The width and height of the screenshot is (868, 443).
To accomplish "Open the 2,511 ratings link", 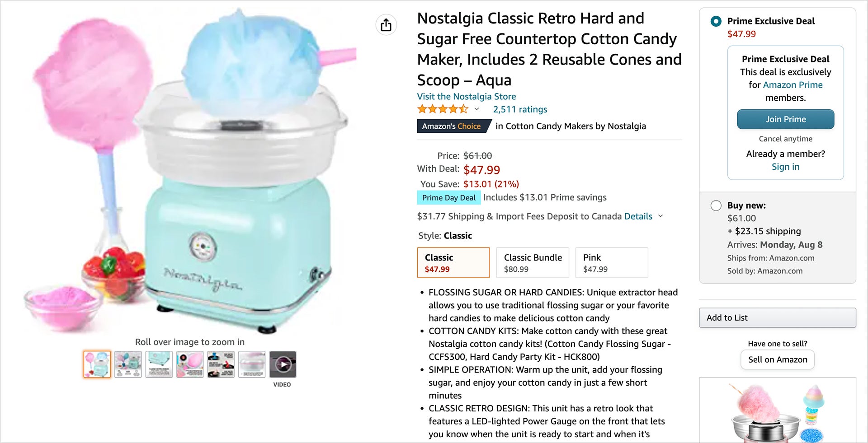I will [x=520, y=109].
